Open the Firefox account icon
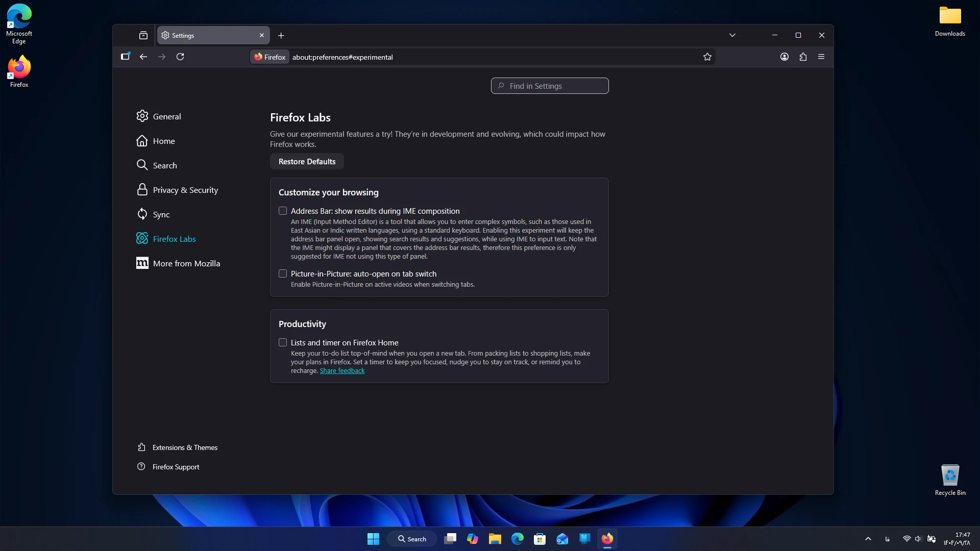Screen dimensions: 980x551 pyautogui.click(x=785, y=57)
